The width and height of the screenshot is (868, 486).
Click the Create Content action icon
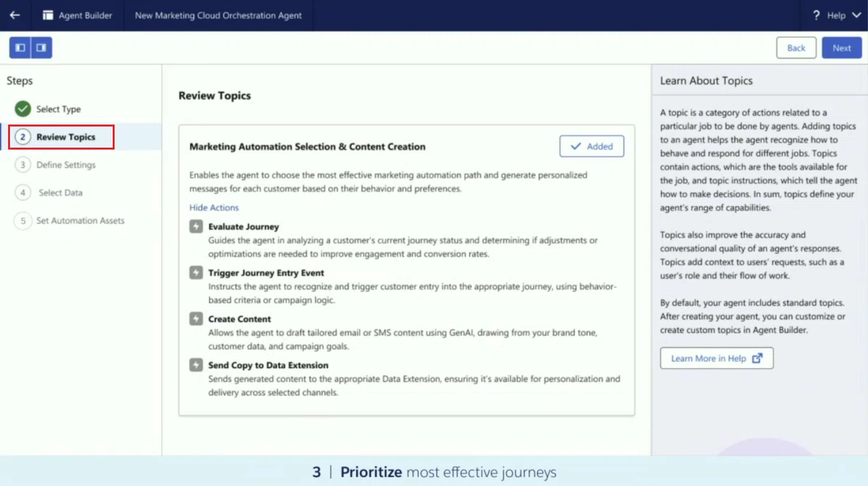click(x=196, y=319)
